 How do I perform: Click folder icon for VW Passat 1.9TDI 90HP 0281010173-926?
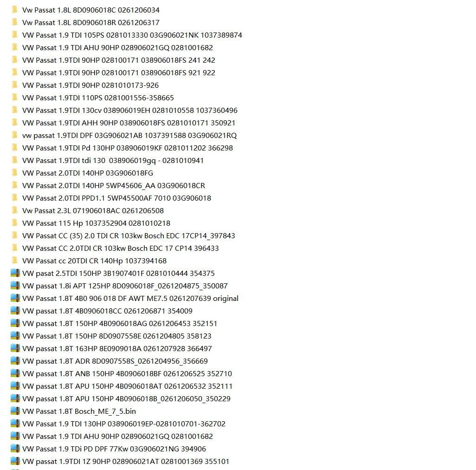(14, 85)
